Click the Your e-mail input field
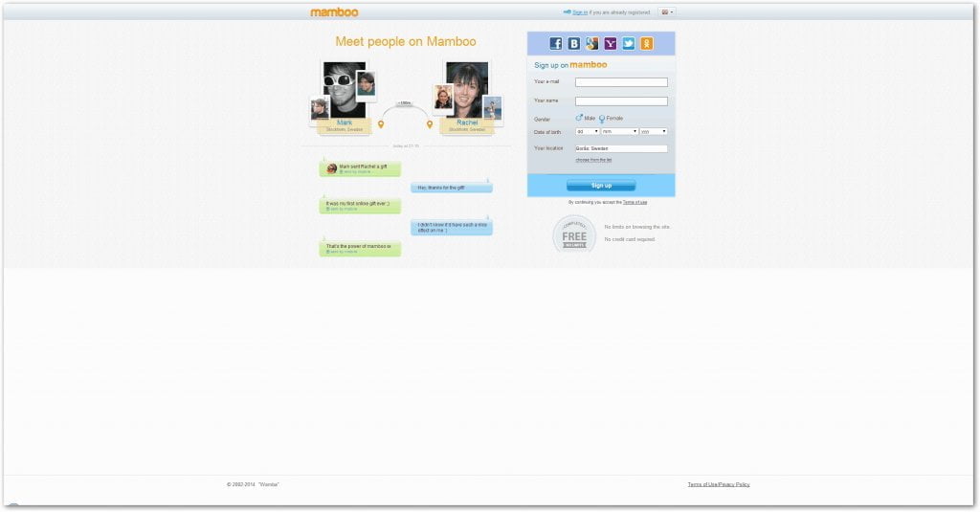Viewport: 980px width, 512px height. point(621,82)
